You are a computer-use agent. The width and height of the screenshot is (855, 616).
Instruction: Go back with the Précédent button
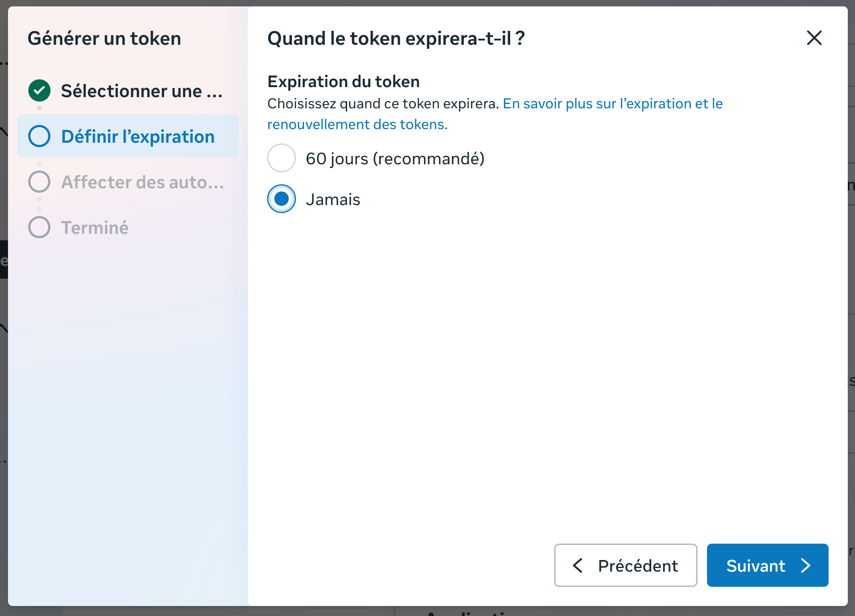(x=625, y=565)
